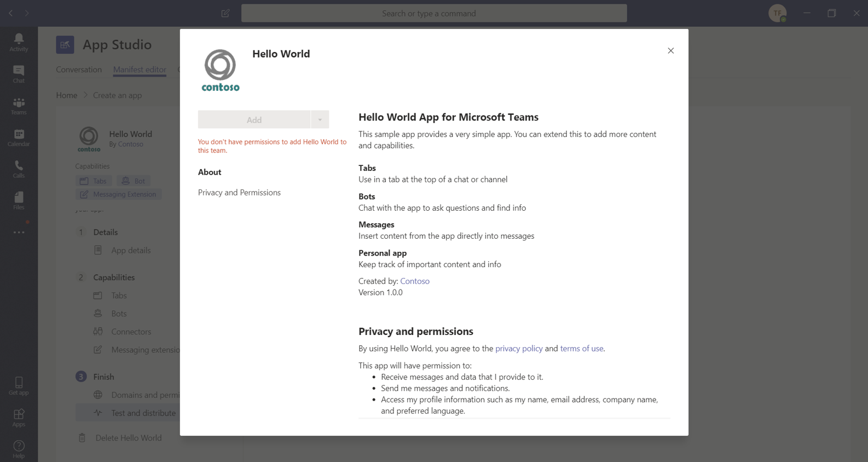The image size is (868, 462).
Task: Switch to the Conversation tab
Action: click(x=79, y=70)
